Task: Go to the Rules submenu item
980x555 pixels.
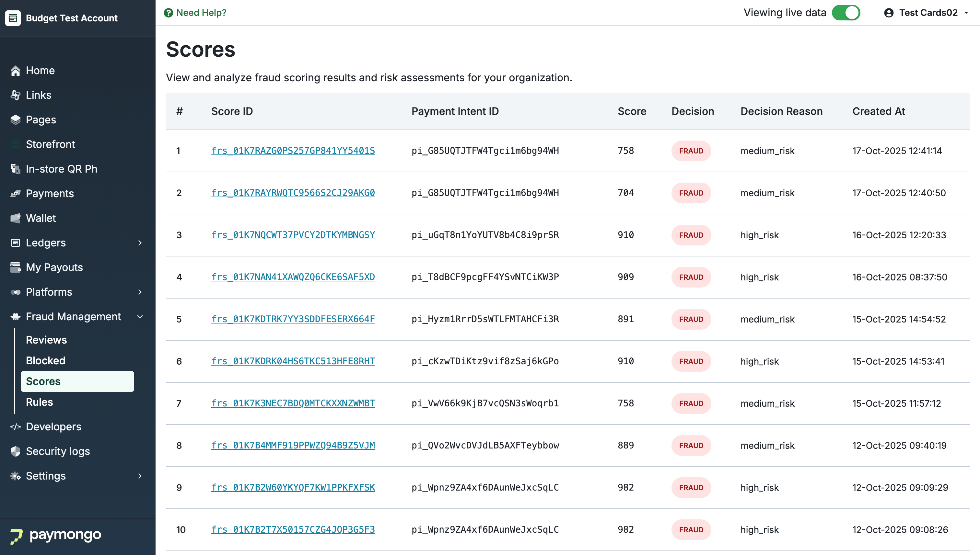Action: click(39, 402)
